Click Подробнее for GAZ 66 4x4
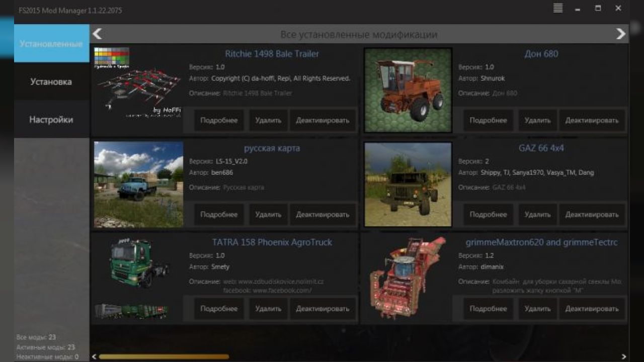Screen dimensions: 644x362 pos(489,214)
